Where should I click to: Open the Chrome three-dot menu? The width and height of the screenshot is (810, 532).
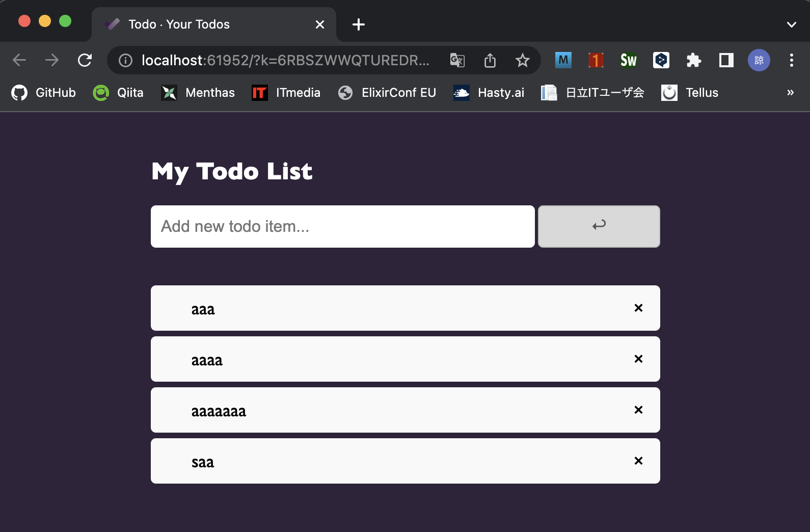coord(791,60)
